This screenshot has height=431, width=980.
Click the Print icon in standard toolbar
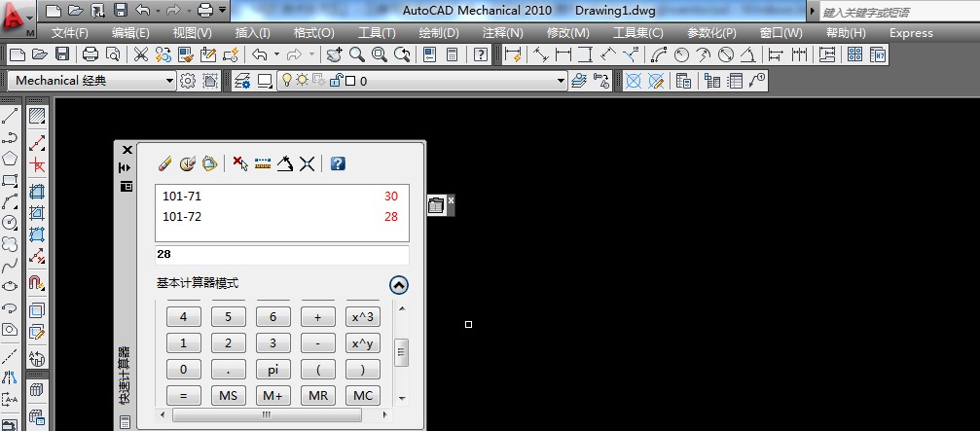coord(91,54)
